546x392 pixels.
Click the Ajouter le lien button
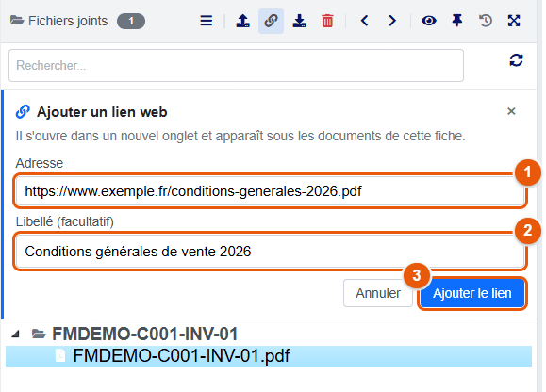point(472,293)
